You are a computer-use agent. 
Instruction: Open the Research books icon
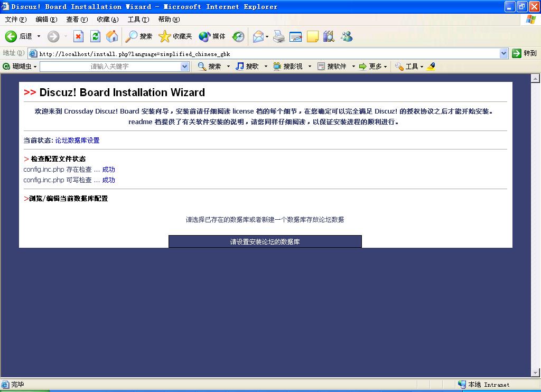pos(329,36)
